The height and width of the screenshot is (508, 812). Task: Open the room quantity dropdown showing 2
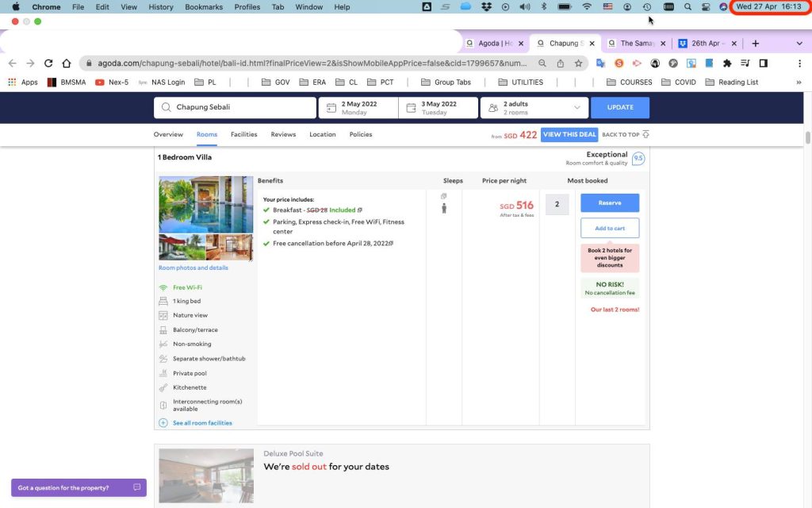coord(557,204)
